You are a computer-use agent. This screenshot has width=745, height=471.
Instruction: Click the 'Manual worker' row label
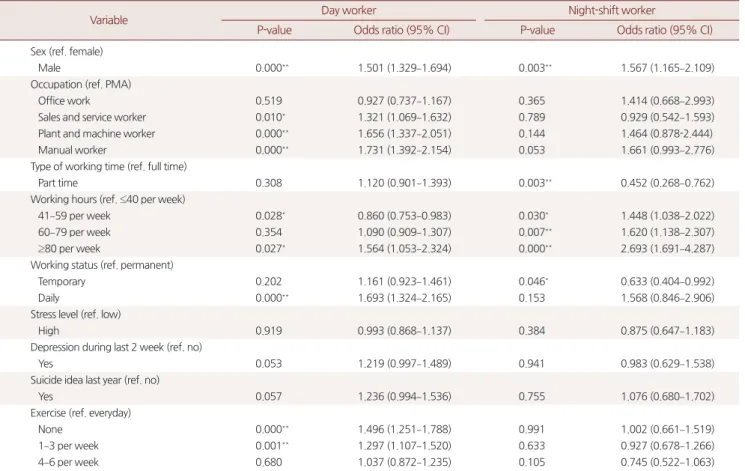pos(72,150)
